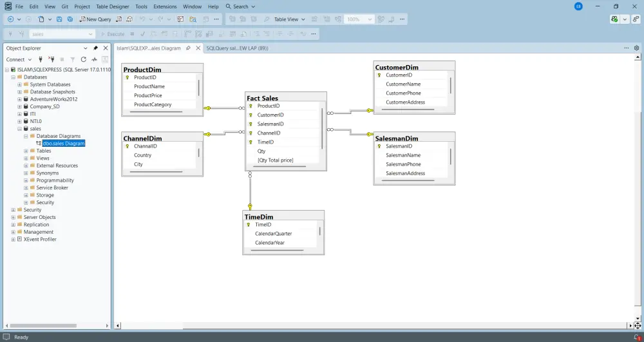Close the Object Explorer panel
Image resolution: width=644 pixels, height=342 pixels.
click(106, 48)
